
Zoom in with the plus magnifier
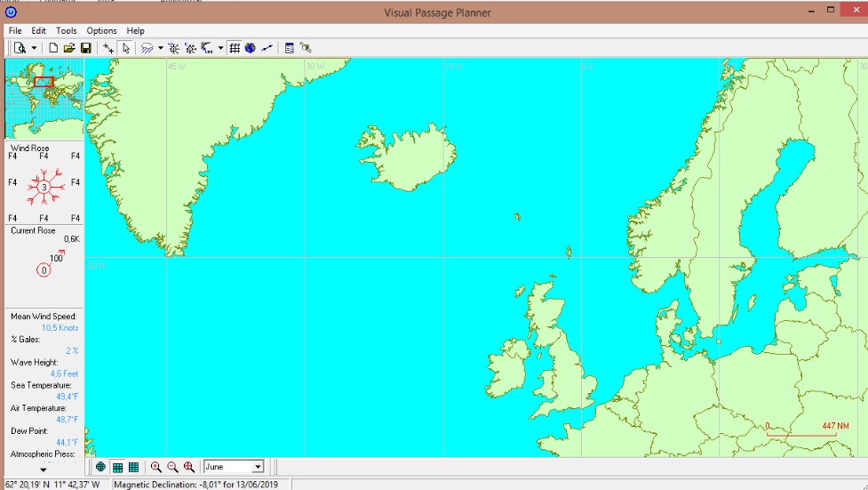[x=156, y=467]
